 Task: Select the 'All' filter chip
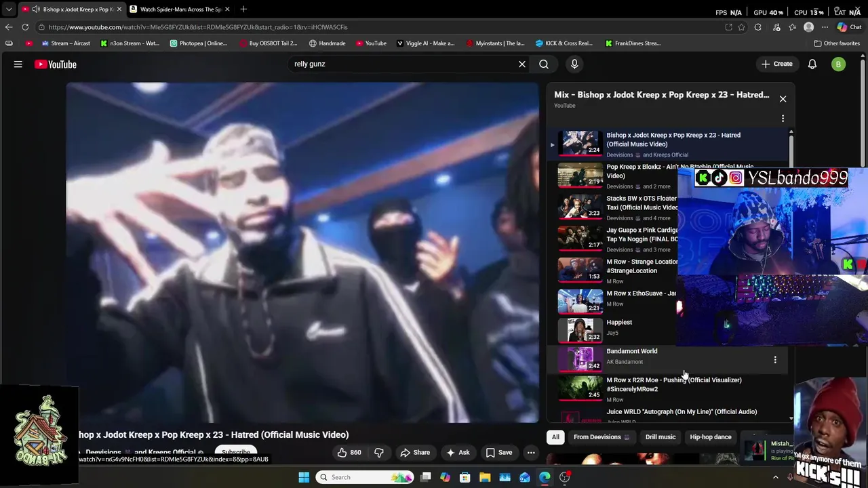tap(555, 437)
